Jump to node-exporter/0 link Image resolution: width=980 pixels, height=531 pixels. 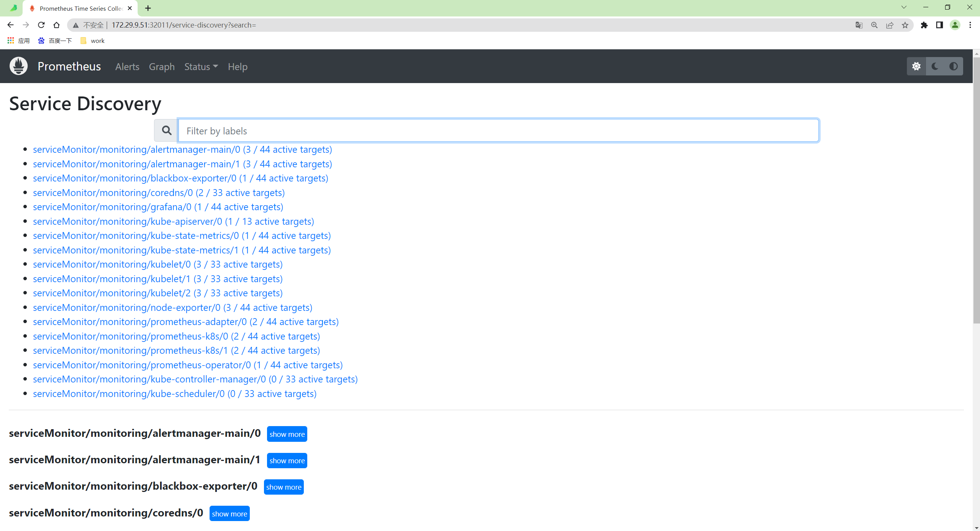coord(172,307)
